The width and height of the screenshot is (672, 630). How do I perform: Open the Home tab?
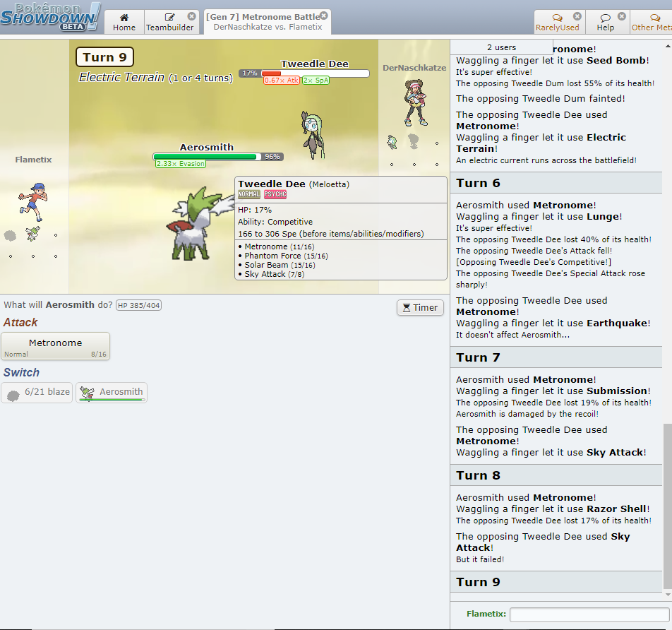point(124,22)
